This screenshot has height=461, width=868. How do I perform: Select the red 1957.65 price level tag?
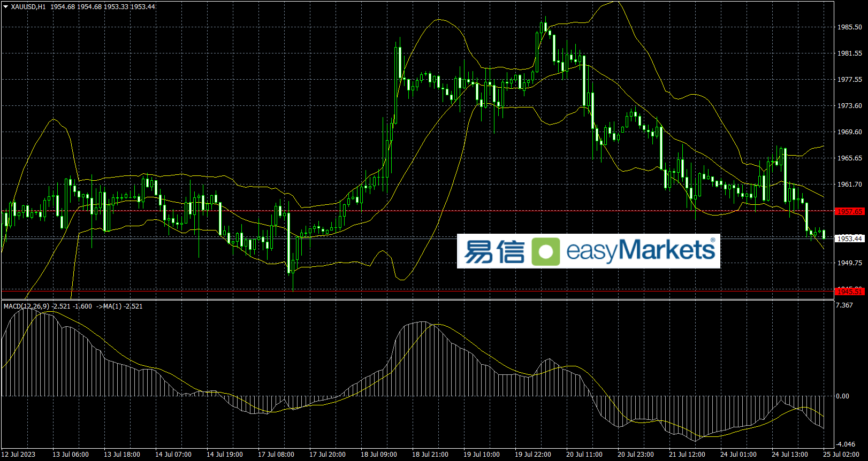point(850,211)
